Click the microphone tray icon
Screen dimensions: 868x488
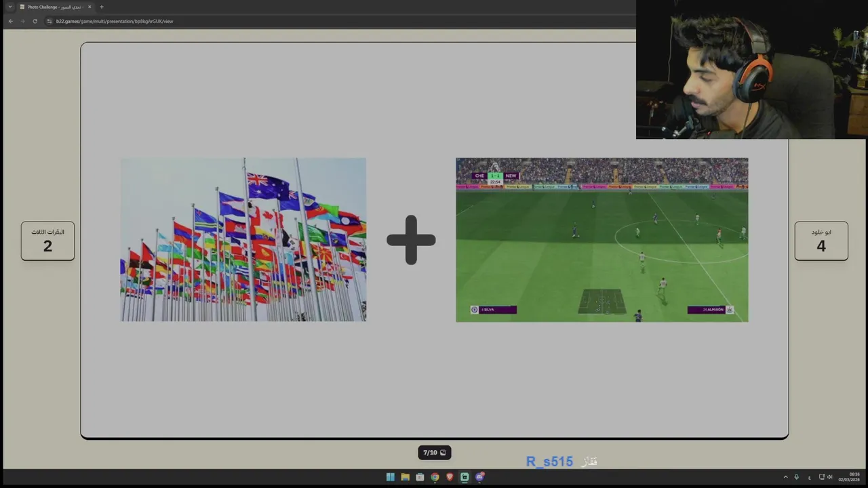click(797, 477)
